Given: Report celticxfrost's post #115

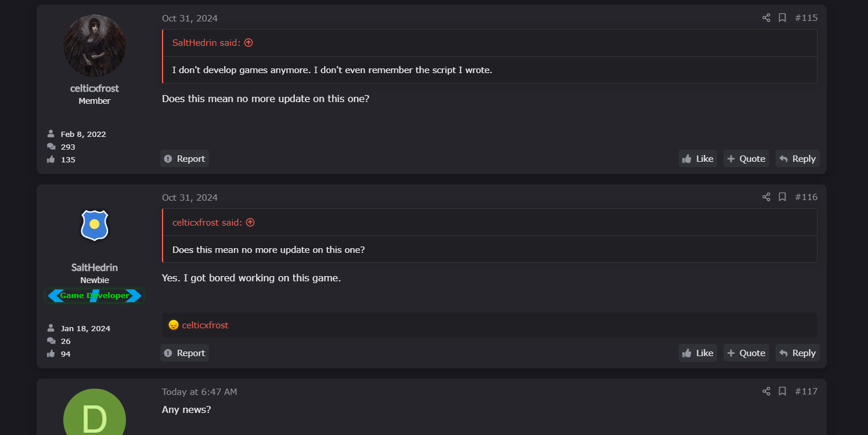Looking at the screenshot, I should pyautogui.click(x=185, y=159).
